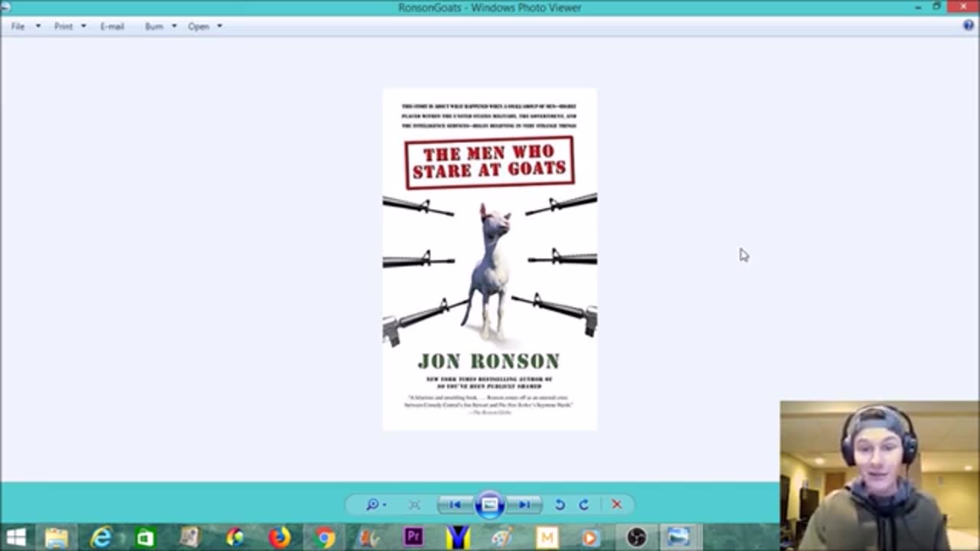Restore the Photo Viewer window
The image size is (980, 551).
pos(936,7)
